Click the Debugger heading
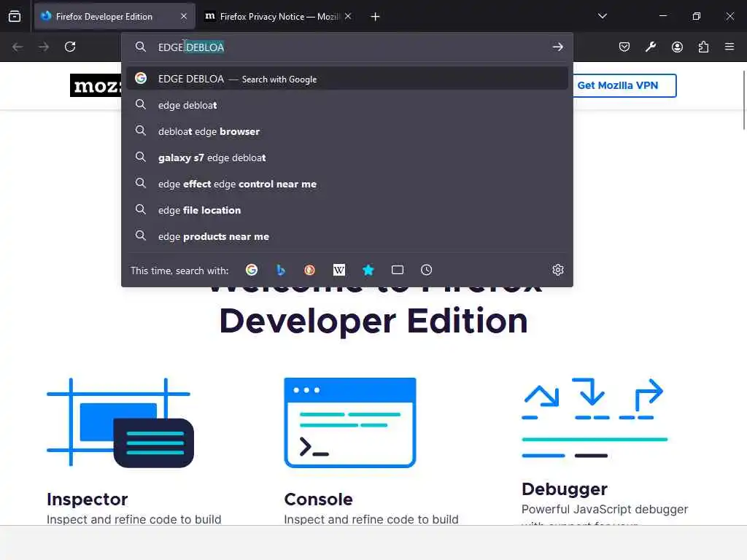 pyautogui.click(x=565, y=489)
